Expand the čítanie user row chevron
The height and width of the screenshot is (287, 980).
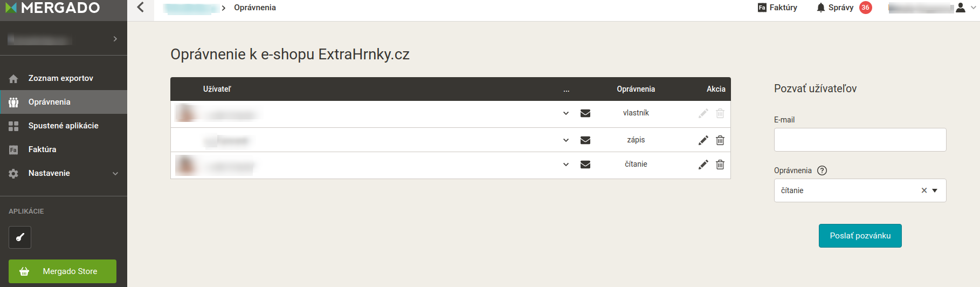click(566, 165)
